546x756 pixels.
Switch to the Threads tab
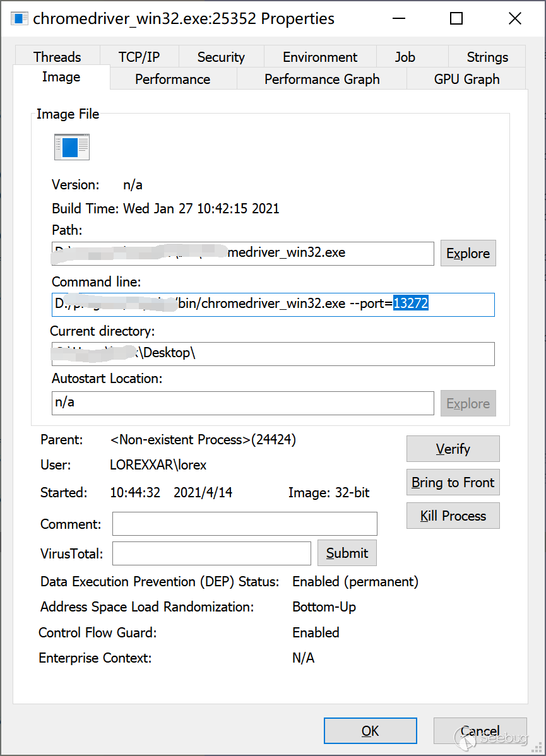57,57
